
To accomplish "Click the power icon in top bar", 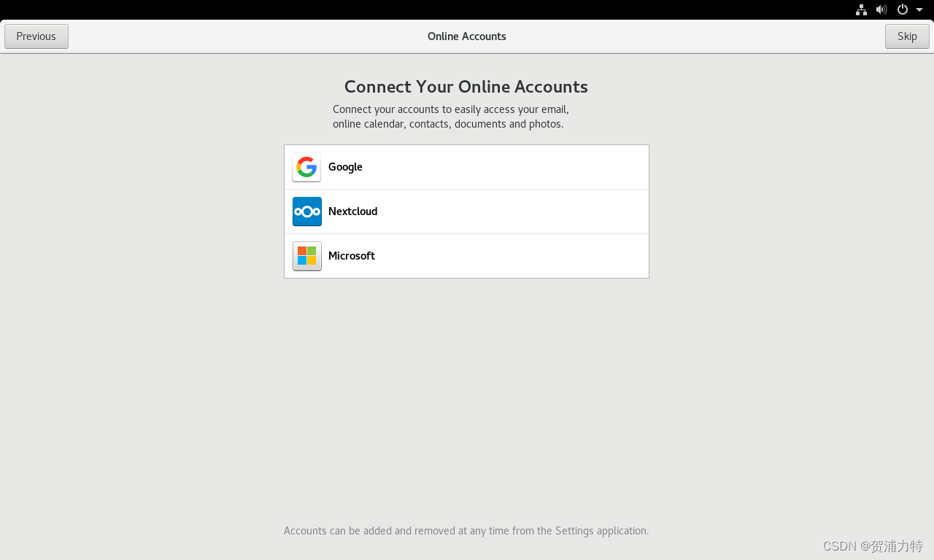I will coord(903,9).
